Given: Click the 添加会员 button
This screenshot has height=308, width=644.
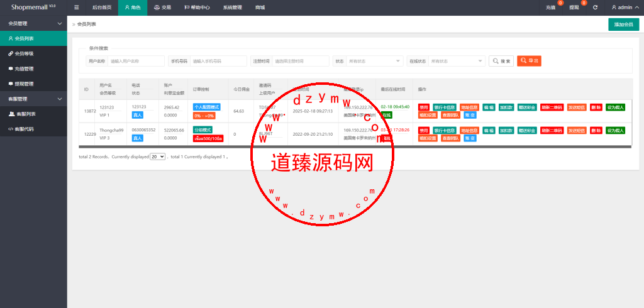Looking at the screenshot, I should pyautogui.click(x=623, y=25).
